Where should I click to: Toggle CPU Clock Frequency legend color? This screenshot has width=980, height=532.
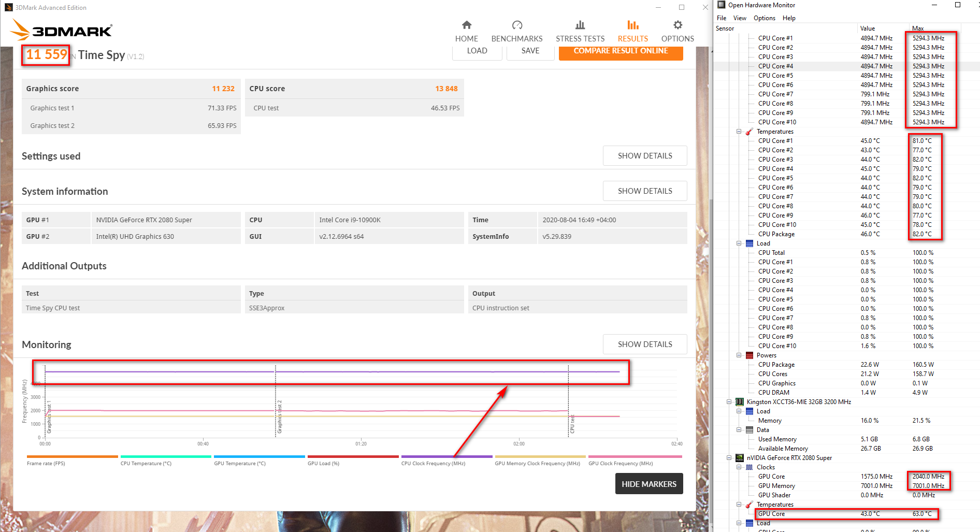point(446,456)
